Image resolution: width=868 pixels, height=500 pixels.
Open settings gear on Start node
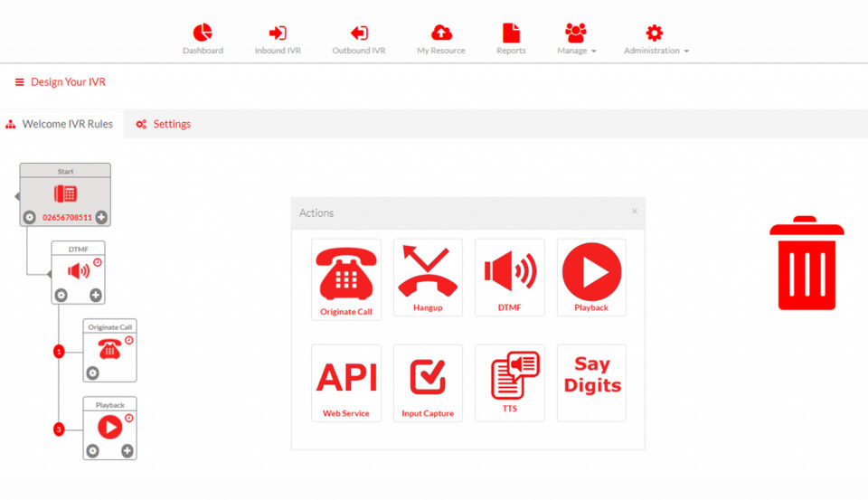point(30,217)
